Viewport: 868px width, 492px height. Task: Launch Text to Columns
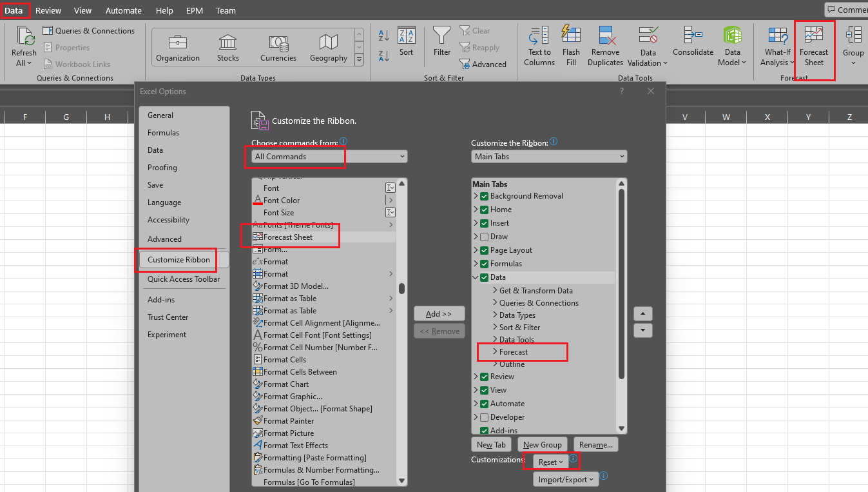[539, 47]
